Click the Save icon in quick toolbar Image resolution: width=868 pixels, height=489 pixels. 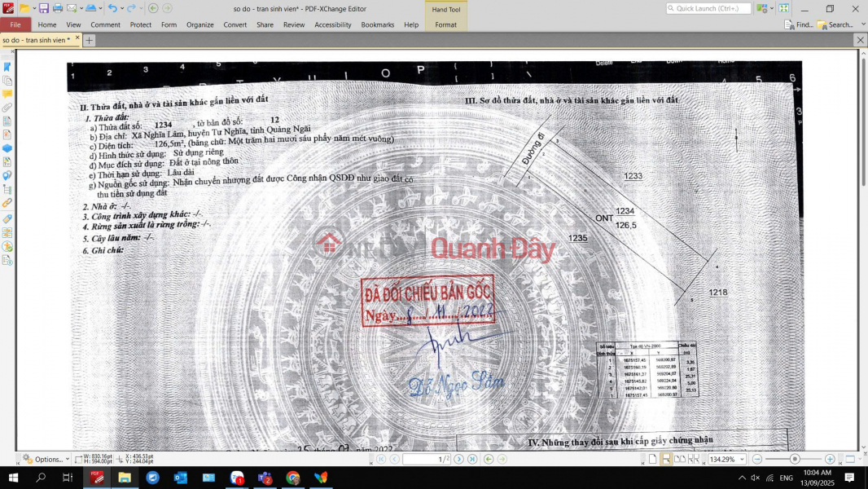pos(44,8)
